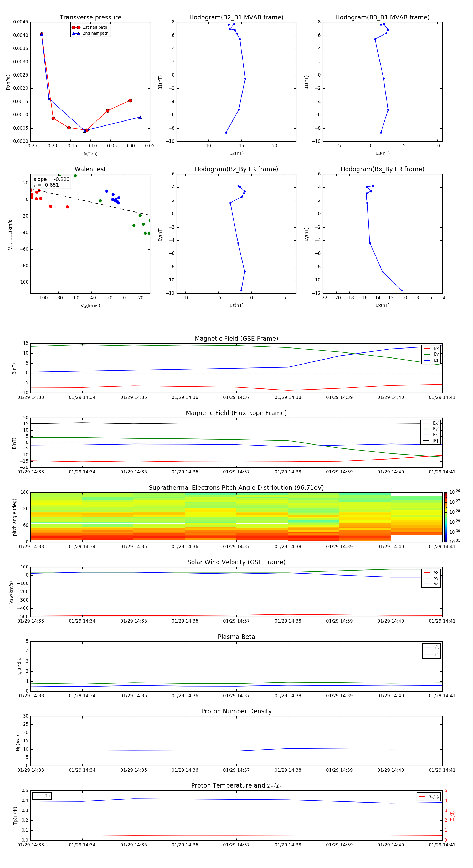Click the "Pt(nPa)" y-axis label
Viewport: 473px width, 868px height.
[8, 82]
